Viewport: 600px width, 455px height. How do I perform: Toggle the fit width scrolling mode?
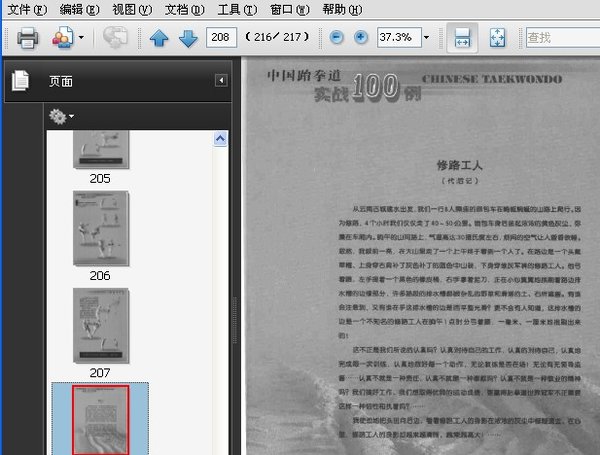461,38
